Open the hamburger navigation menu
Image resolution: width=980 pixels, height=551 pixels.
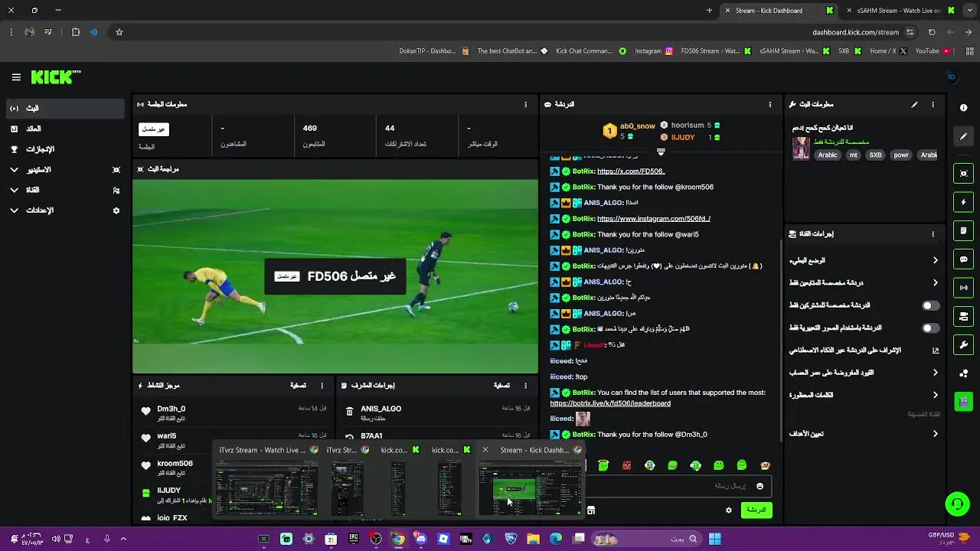coord(16,77)
